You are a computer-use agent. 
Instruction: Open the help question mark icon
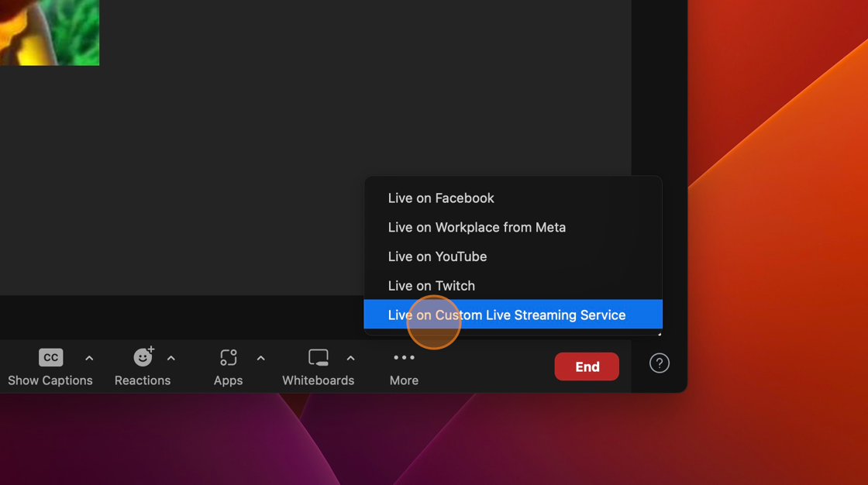[x=660, y=363]
